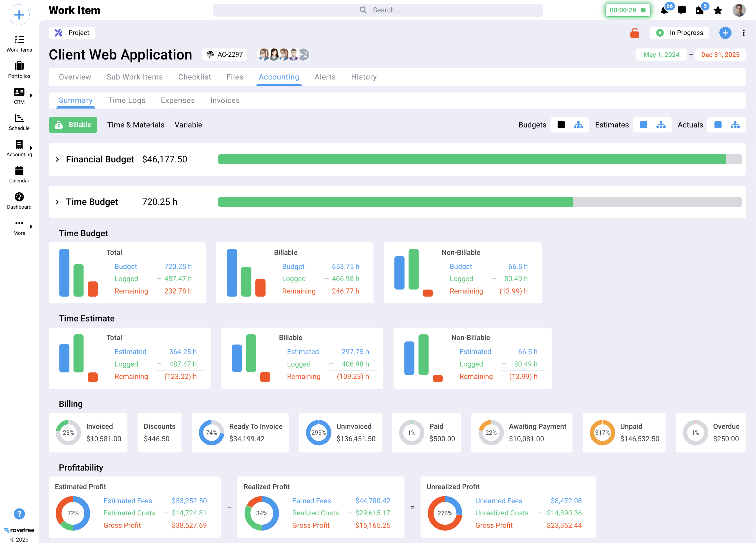The height and width of the screenshot is (543, 756).
Task: Open the Sub Work Items tab
Action: pos(134,77)
